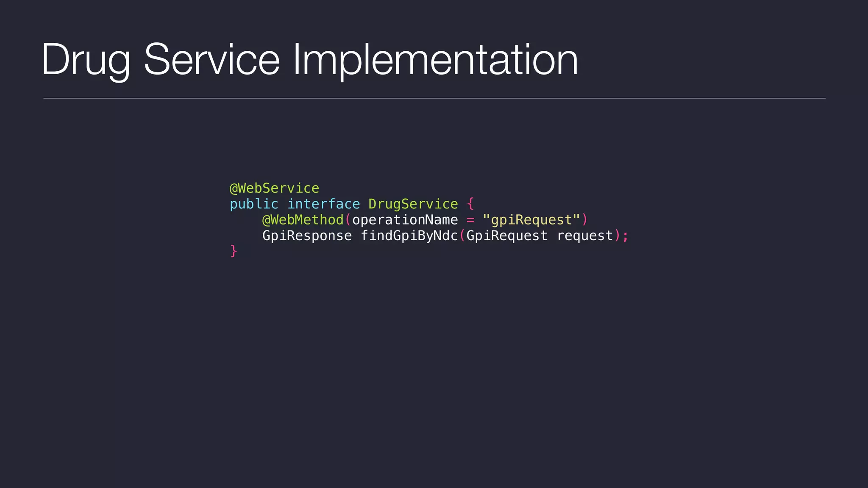The height and width of the screenshot is (488, 868).
Task: Click the '@WebMethod(operationName = "gpiRequest")' line
Action: [425, 220]
